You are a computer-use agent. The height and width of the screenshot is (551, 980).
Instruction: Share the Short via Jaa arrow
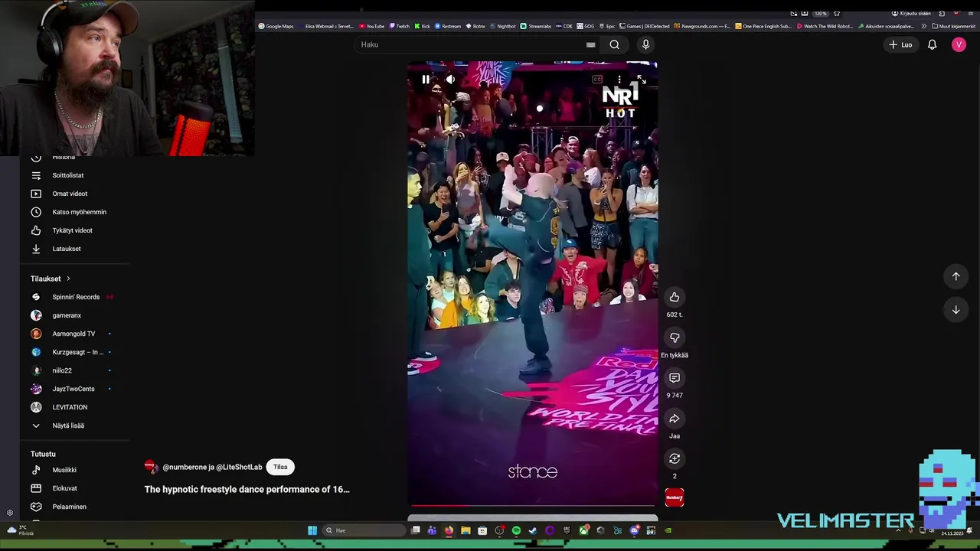(675, 419)
